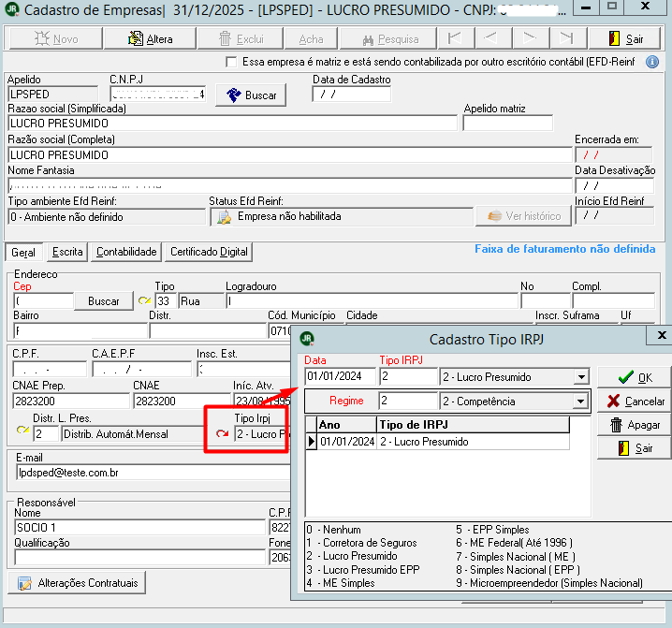Click the Apelido field LPSPED
The width and height of the screenshot is (672, 628).
[52, 95]
